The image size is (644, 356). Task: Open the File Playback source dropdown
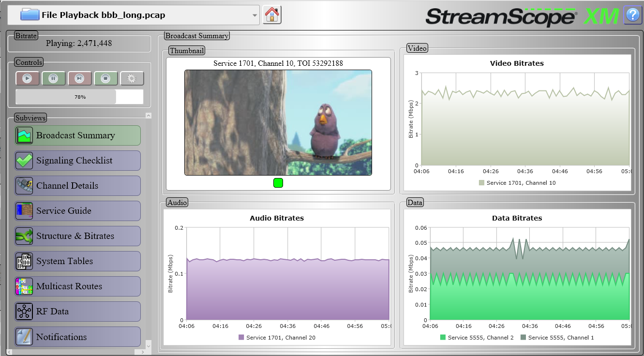(x=134, y=15)
